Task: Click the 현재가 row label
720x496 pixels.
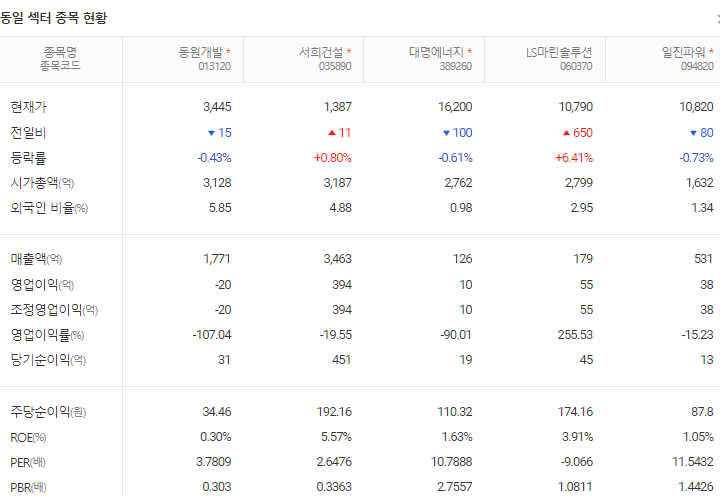Action: (28, 107)
